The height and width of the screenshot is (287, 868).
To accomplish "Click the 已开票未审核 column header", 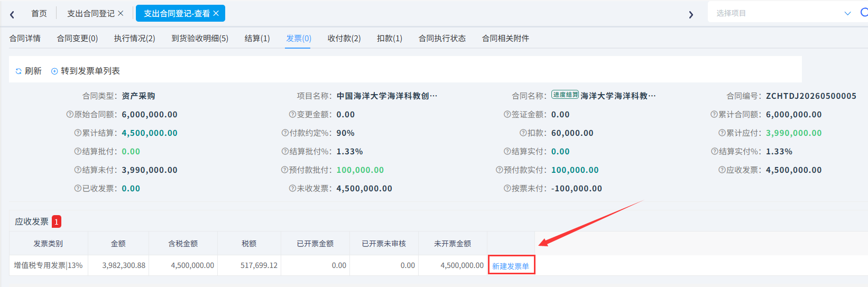I will point(384,244).
